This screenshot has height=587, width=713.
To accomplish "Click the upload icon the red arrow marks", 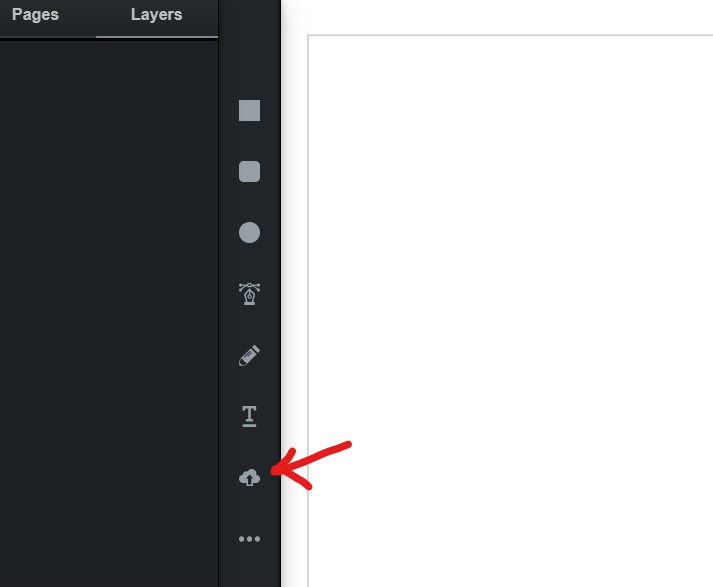I will click(x=249, y=477).
